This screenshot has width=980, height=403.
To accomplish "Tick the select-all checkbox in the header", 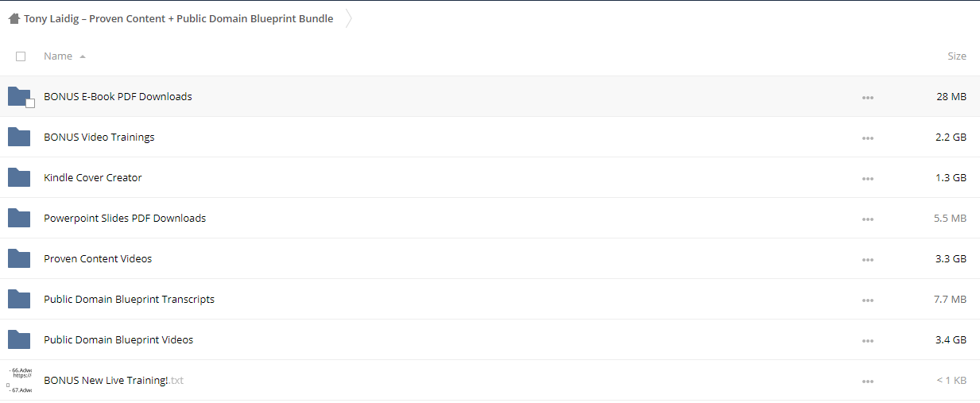I will (x=21, y=56).
